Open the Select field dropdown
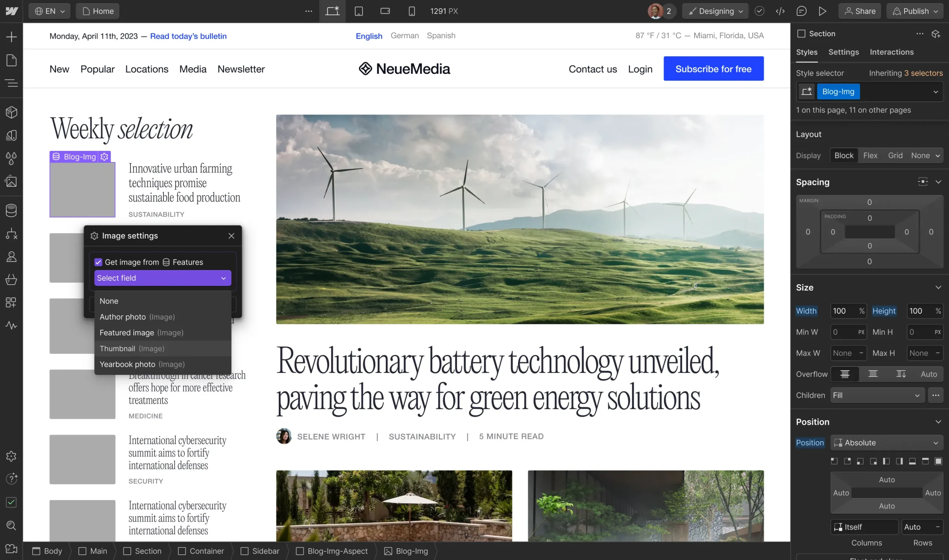Screen dimensions: 949x560 [x=163, y=277]
